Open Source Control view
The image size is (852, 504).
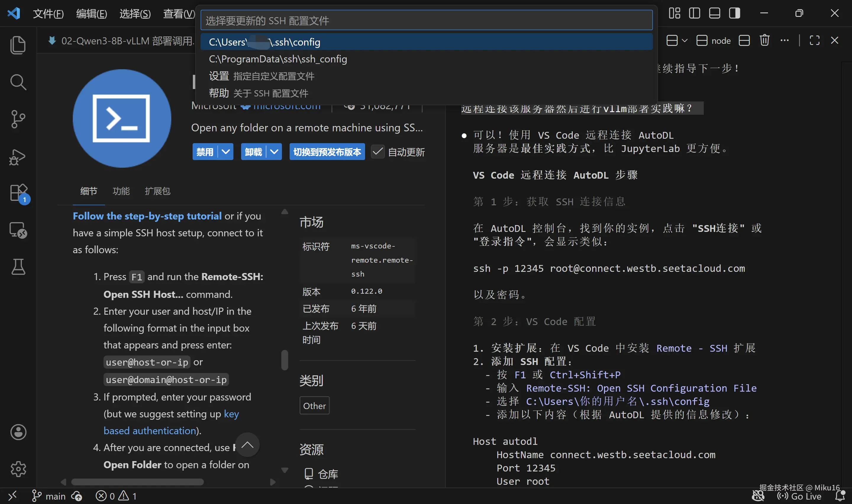[x=18, y=119]
